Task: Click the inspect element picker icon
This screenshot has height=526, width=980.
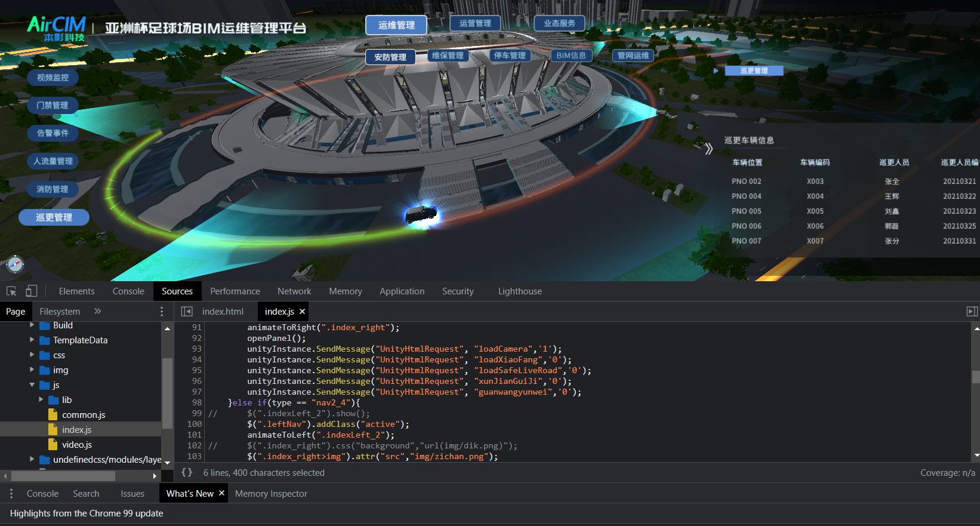Action: (x=11, y=291)
